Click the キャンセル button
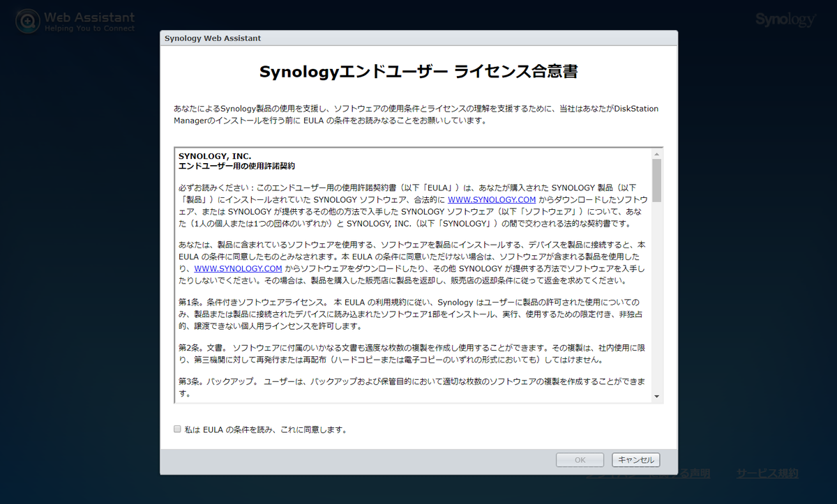 click(635, 460)
